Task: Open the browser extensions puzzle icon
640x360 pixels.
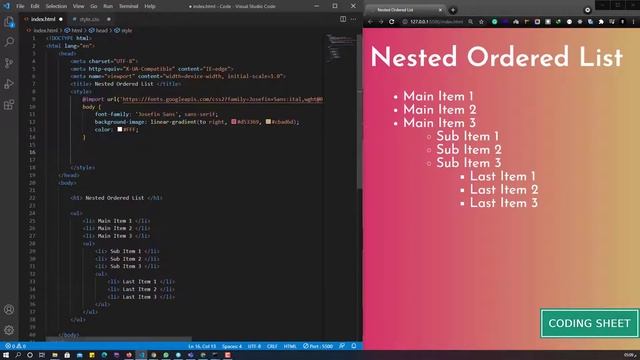Action: tap(601, 22)
